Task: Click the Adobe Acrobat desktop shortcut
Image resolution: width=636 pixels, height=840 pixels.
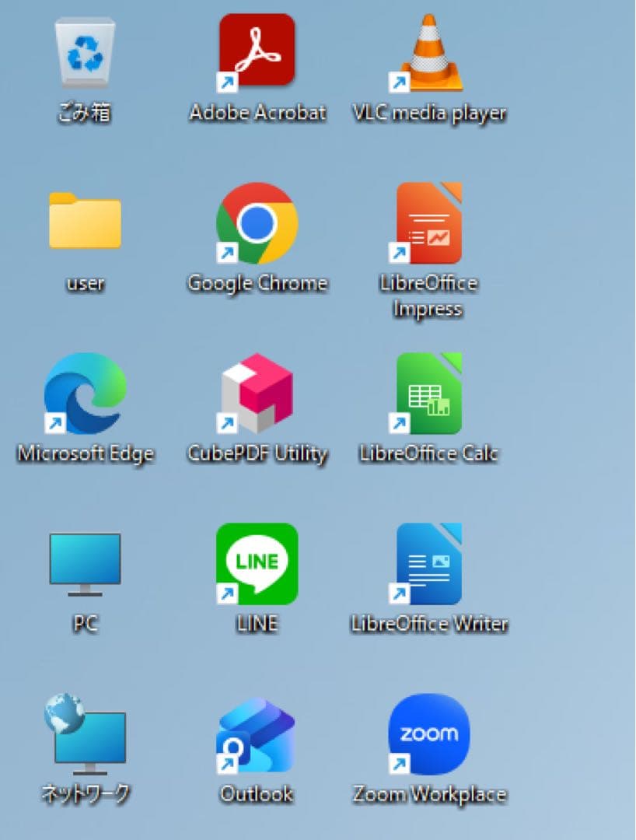Action: pyautogui.click(x=257, y=51)
